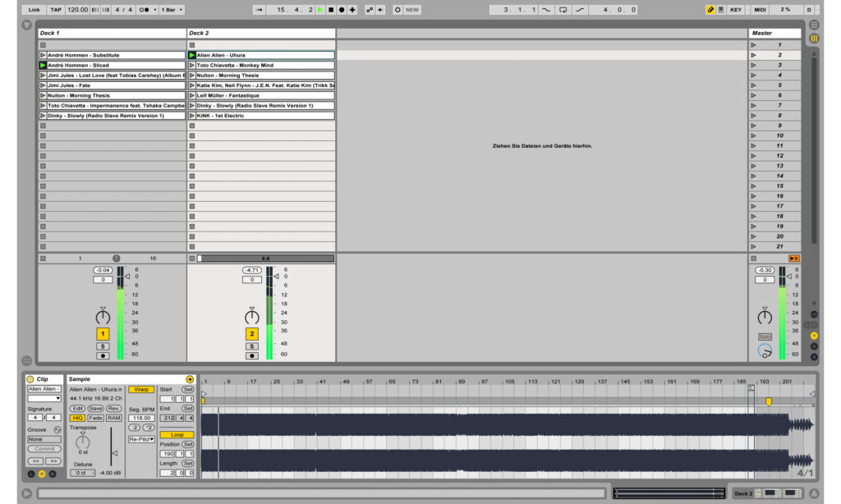Launch the Toto Chiavetta - Monkey Mind clip
841x504 pixels.
pyautogui.click(x=192, y=66)
